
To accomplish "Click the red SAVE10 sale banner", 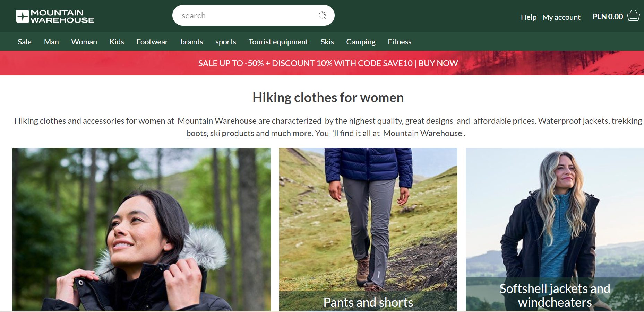I will [x=328, y=63].
